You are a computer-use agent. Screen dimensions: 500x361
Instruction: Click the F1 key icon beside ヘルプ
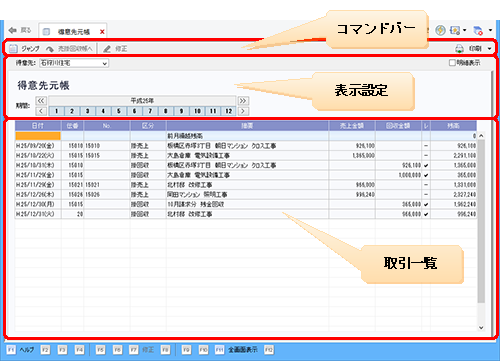(x=11, y=350)
